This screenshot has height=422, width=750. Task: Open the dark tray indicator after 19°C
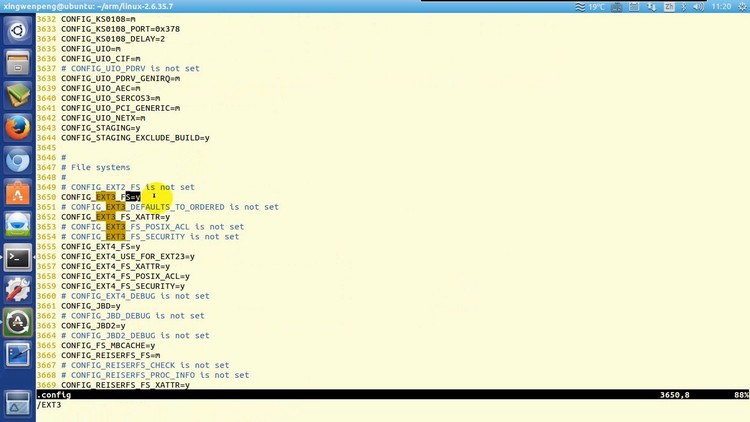617,7
